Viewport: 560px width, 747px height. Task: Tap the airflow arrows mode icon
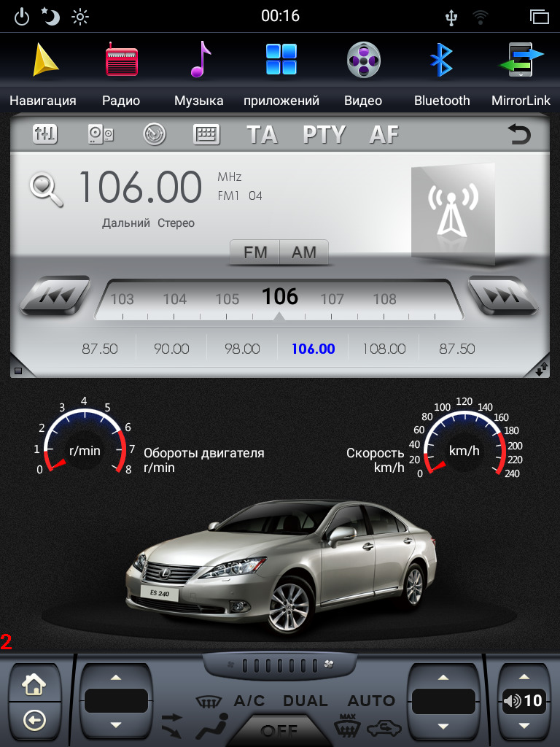(x=172, y=725)
